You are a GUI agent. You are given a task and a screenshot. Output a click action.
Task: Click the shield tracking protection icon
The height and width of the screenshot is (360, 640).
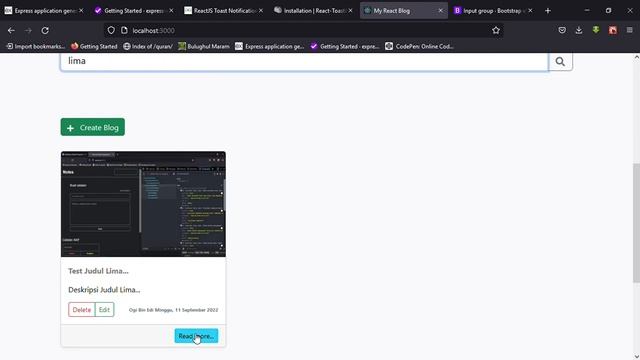[111, 31]
